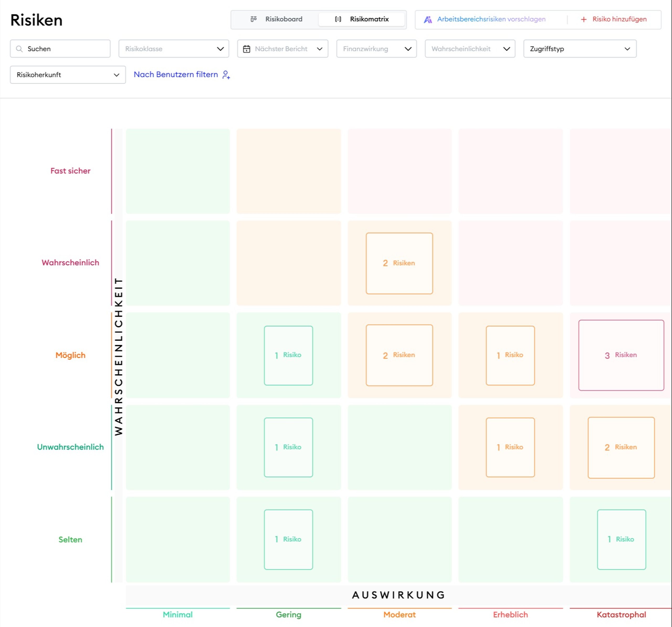Click the add-user filter icon

tap(226, 75)
